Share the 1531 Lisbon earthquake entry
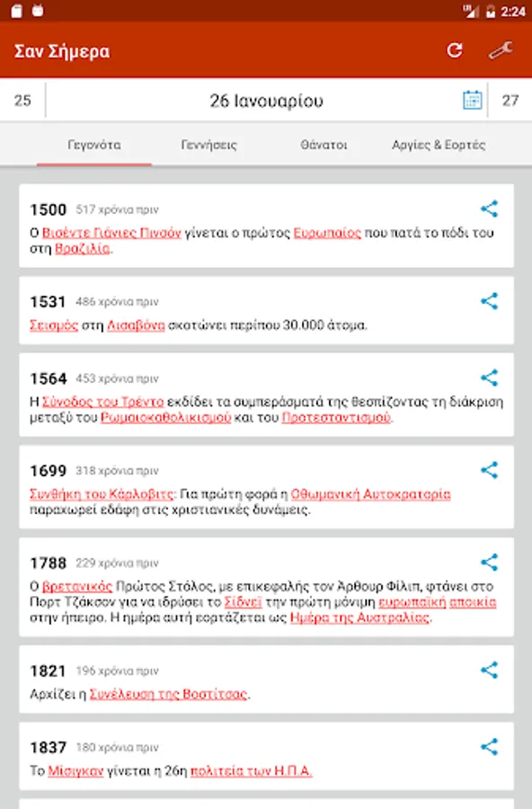Image resolution: width=532 pixels, height=809 pixels. [489, 301]
